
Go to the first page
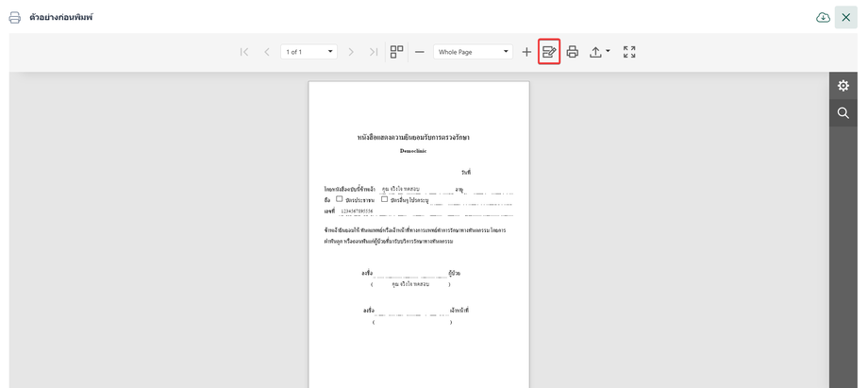click(245, 52)
